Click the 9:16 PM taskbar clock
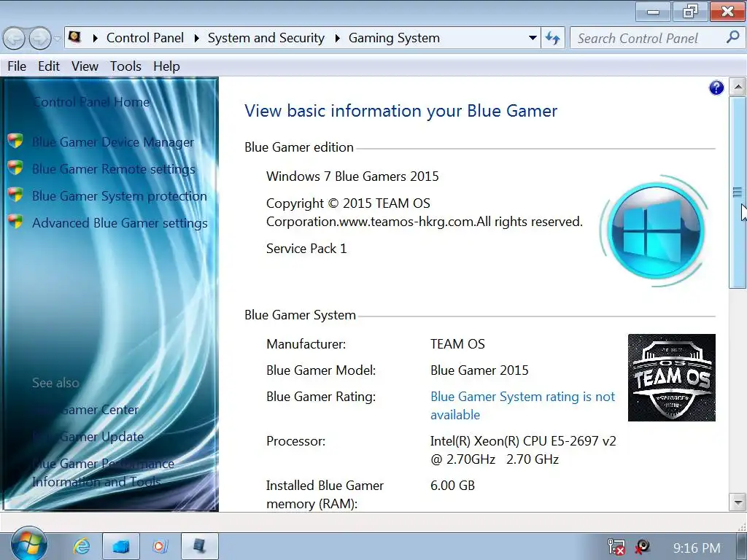747x560 pixels. [697, 548]
